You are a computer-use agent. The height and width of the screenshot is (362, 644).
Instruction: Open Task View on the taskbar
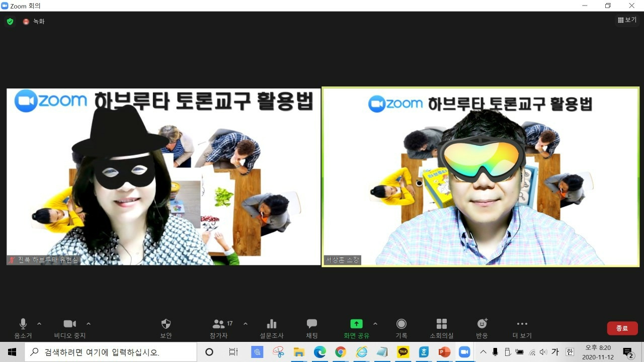[233, 352]
